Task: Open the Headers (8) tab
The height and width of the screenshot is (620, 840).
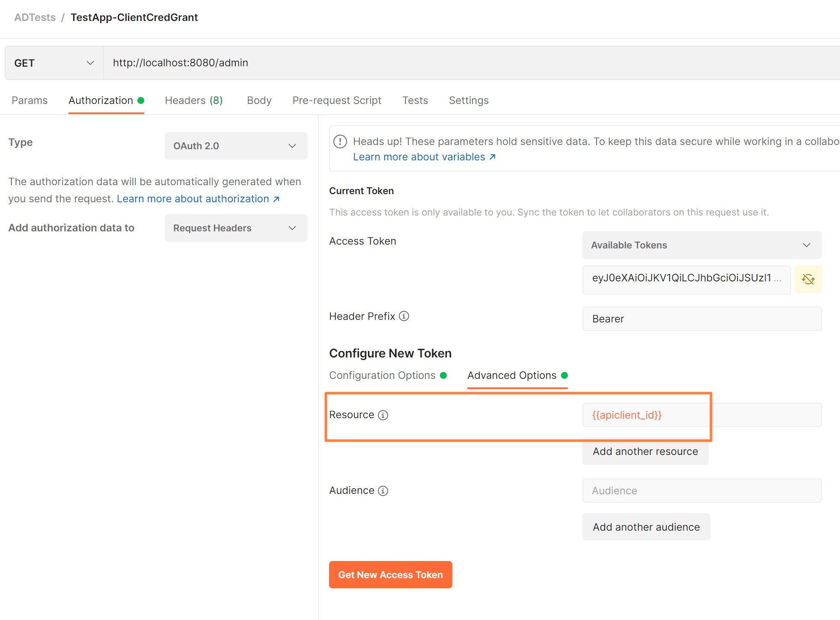Action: click(x=194, y=100)
